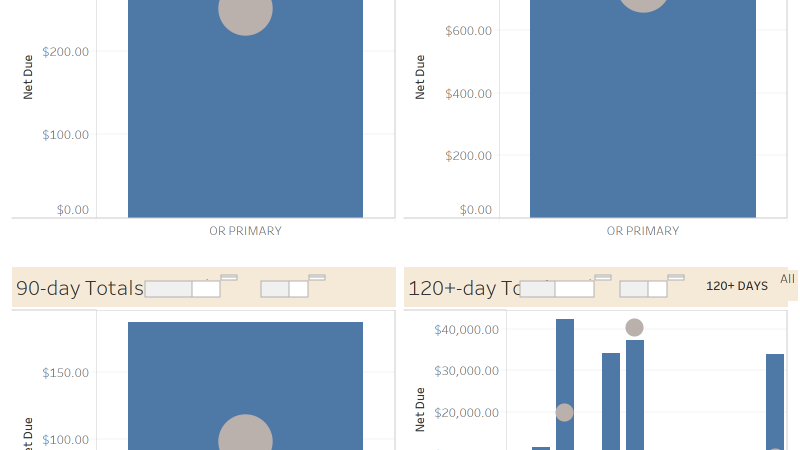800x450 pixels.
Task: Select the gray circle mark in the top-left chart
Action: point(245,11)
